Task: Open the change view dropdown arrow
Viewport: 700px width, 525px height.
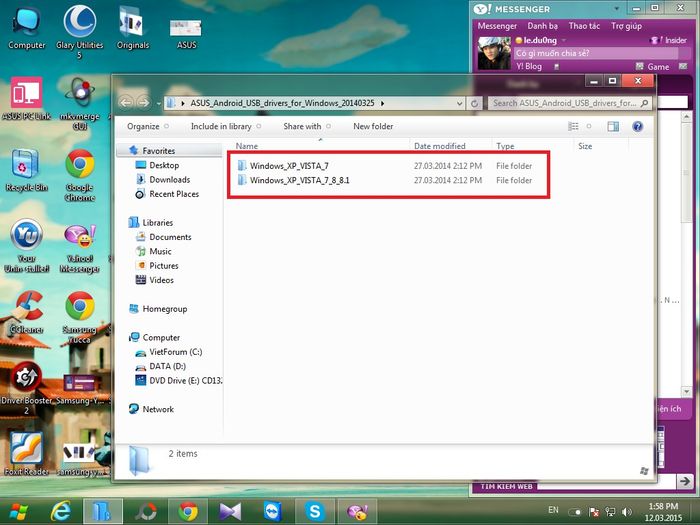Action: 589,126
